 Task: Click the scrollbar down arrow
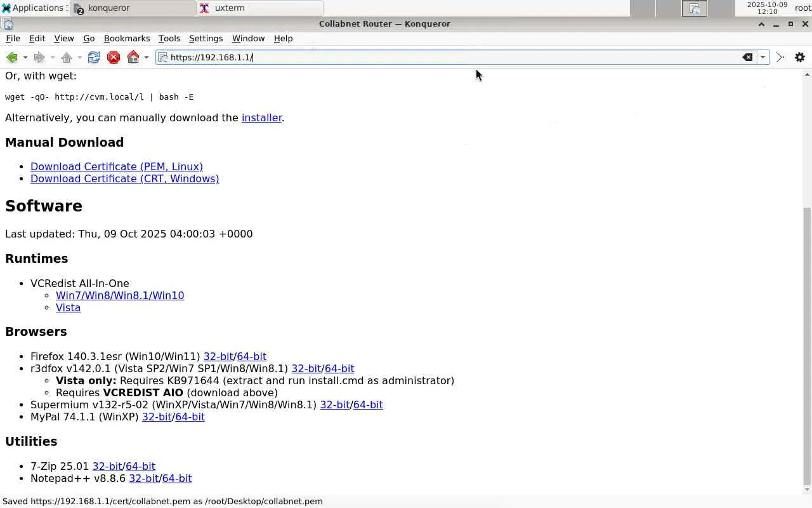click(x=807, y=490)
